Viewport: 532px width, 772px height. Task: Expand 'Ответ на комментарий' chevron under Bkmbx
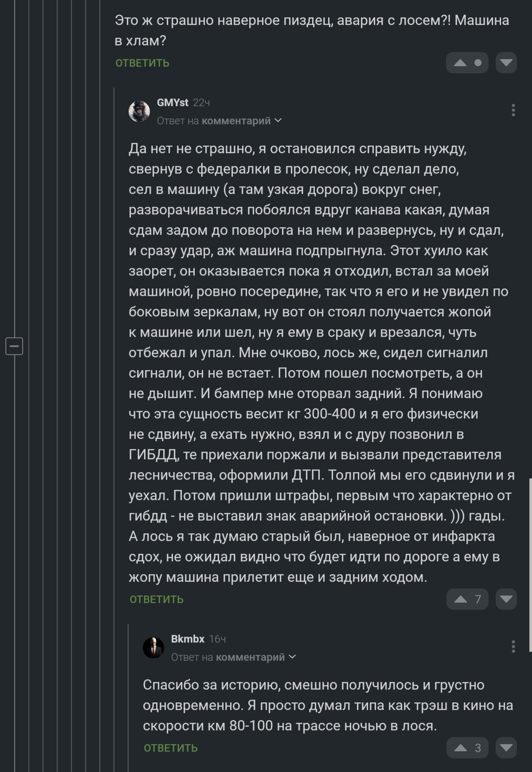point(293,657)
